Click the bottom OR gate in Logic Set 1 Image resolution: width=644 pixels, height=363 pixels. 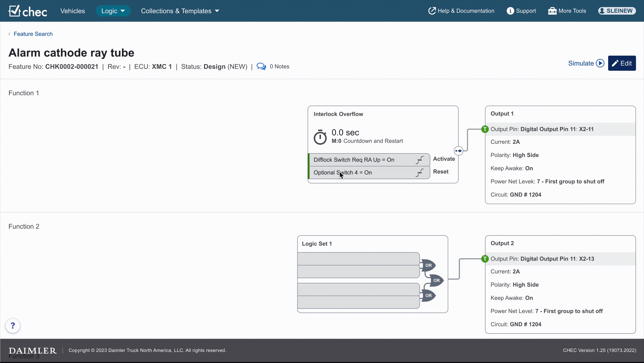pos(428,296)
